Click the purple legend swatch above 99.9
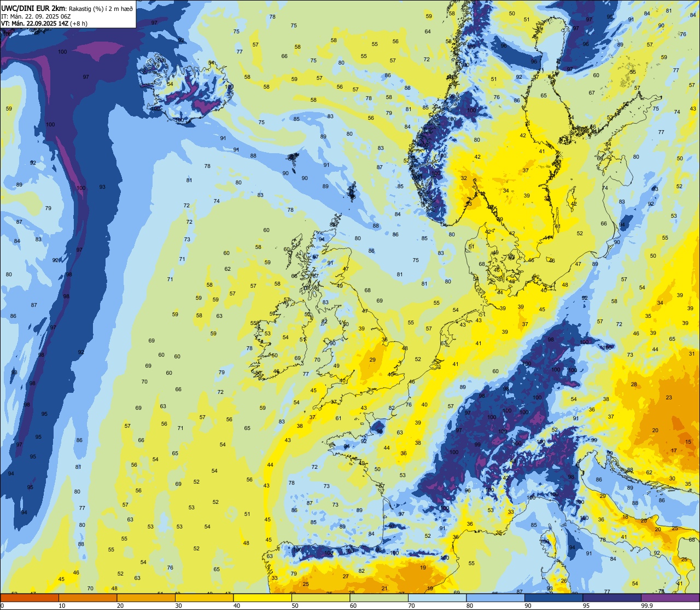700x610 pixels. [x=670, y=597]
